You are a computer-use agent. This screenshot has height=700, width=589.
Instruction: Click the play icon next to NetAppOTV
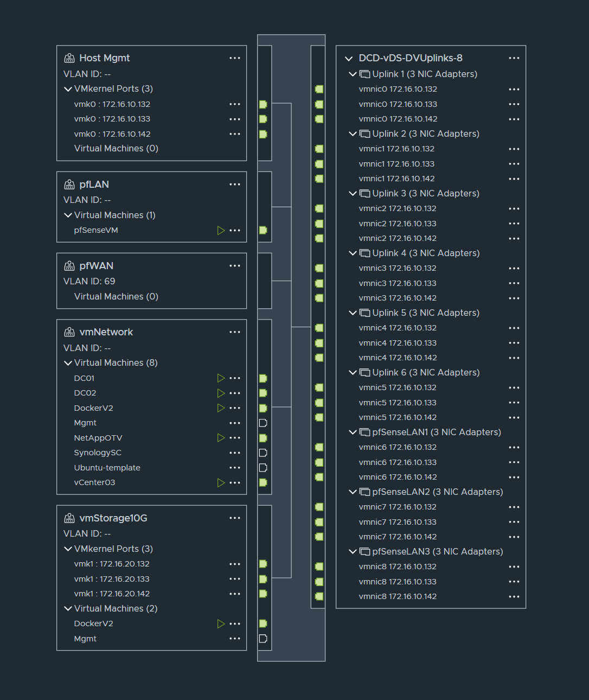tap(221, 437)
